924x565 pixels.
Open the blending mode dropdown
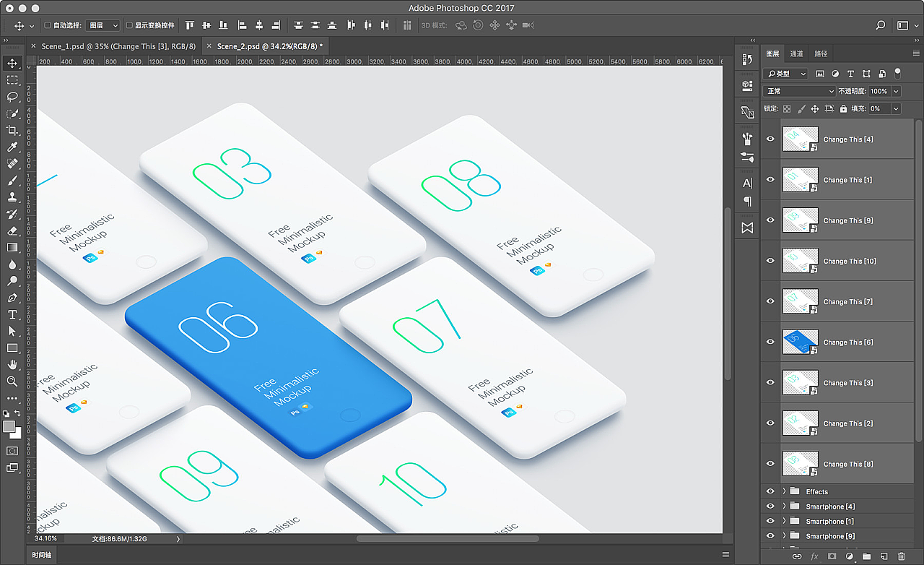(x=798, y=90)
